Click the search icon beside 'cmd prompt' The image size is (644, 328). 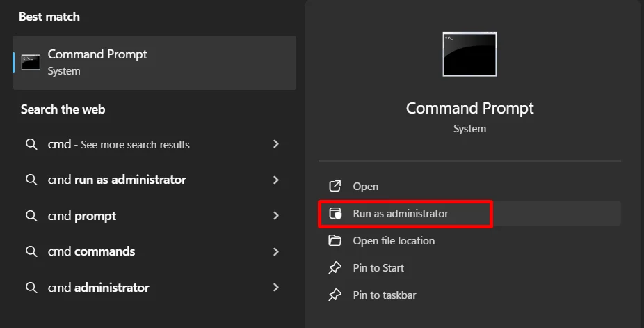click(31, 216)
